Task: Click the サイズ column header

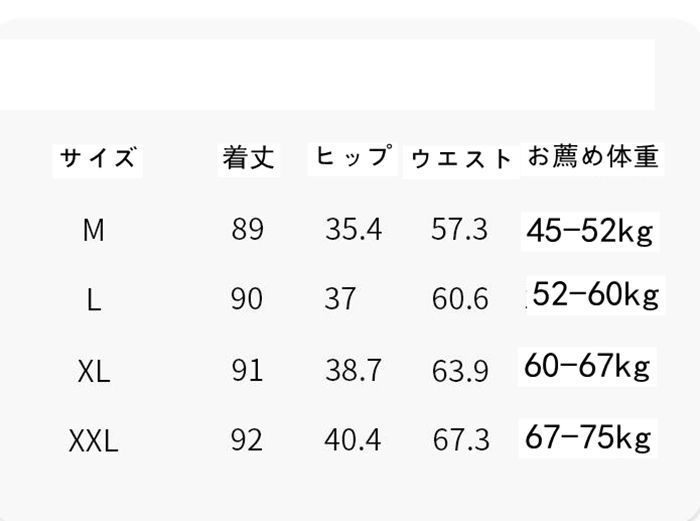Action: [x=97, y=158]
